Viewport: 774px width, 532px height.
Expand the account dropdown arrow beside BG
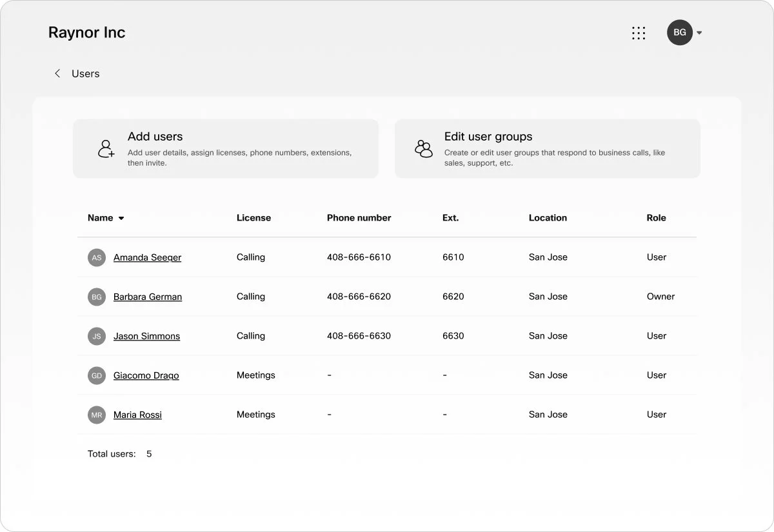[x=700, y=33]
